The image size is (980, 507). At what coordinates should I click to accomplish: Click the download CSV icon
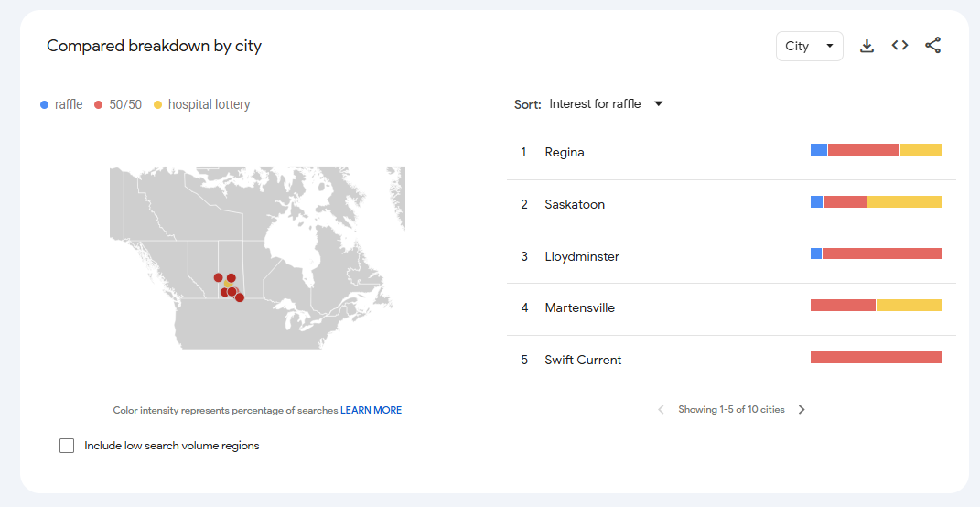click(867, 46)
